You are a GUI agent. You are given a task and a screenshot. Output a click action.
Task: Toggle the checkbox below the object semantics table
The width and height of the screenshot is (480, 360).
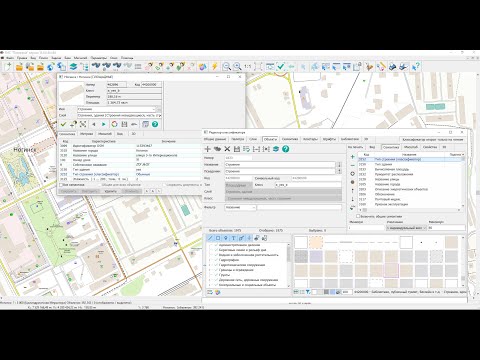[x=61, y=185]
